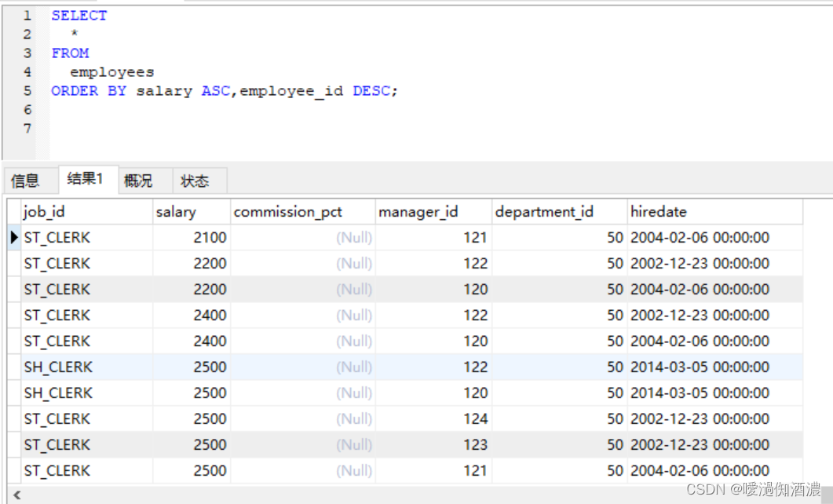Click the employees table name in the query
833x504 pixels.
pyautogui.click(x=111, y=71)
